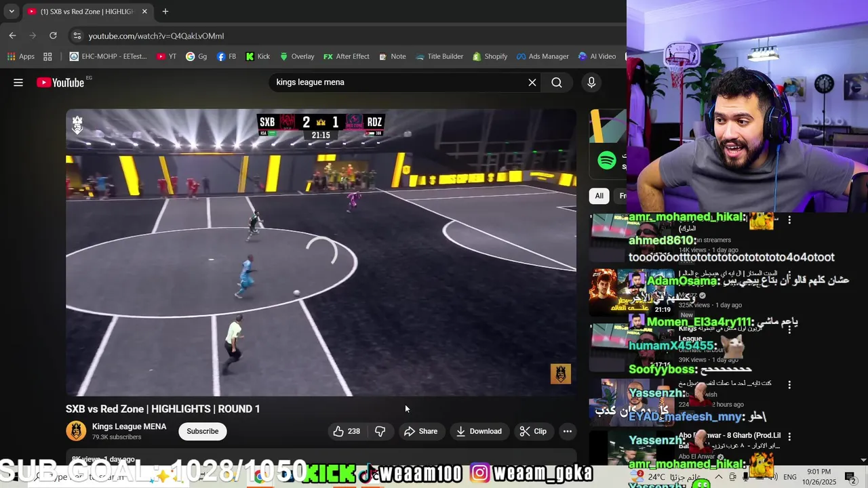Screen dimensions: 868x488
Task: Open the Shopify bookmark
Action: tap(490, 57)
